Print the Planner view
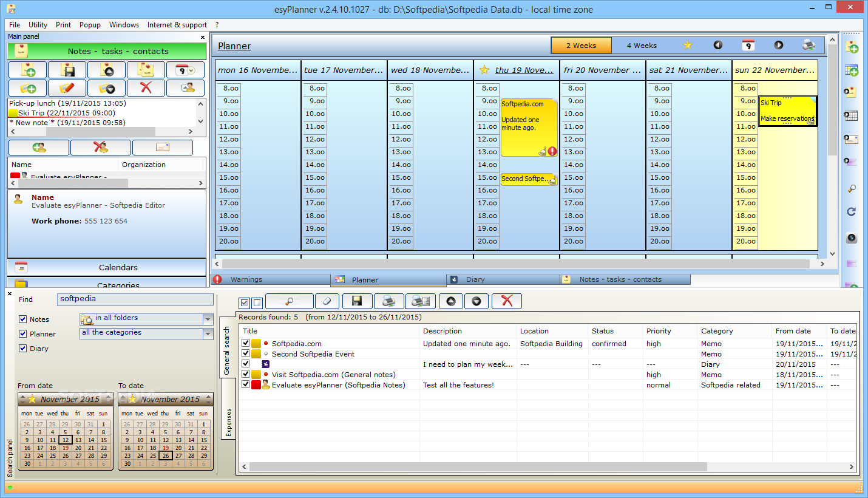Screen dimensions: 868x498 809,45
